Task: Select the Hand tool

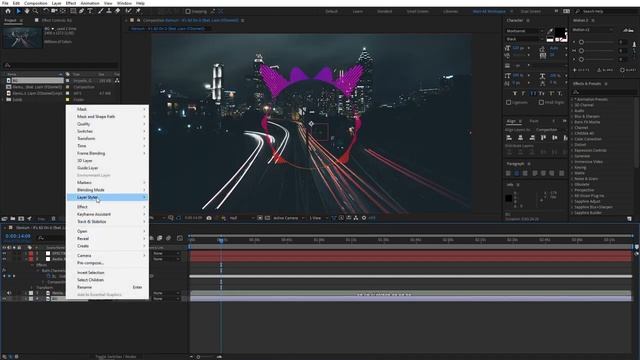Action: click(x=27, y=11)
